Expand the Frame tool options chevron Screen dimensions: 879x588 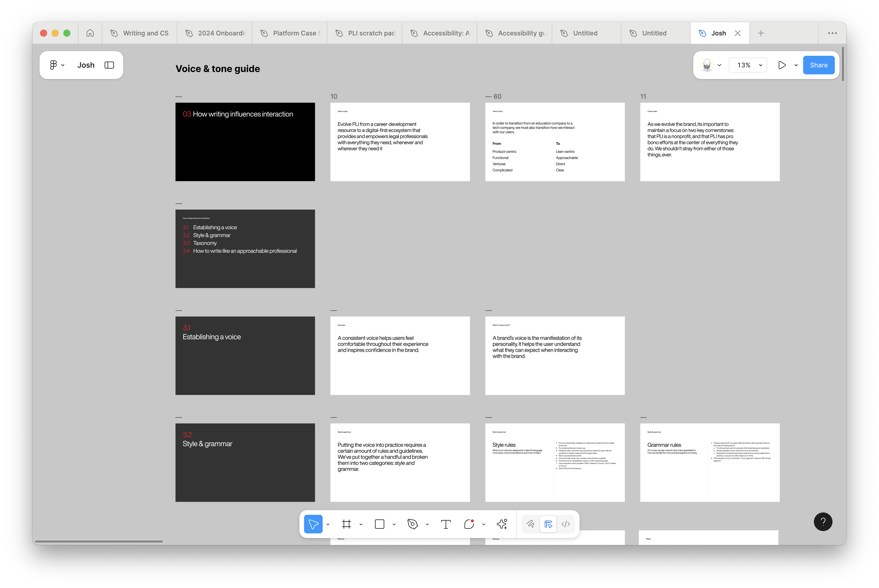click(x=361, y=524)
